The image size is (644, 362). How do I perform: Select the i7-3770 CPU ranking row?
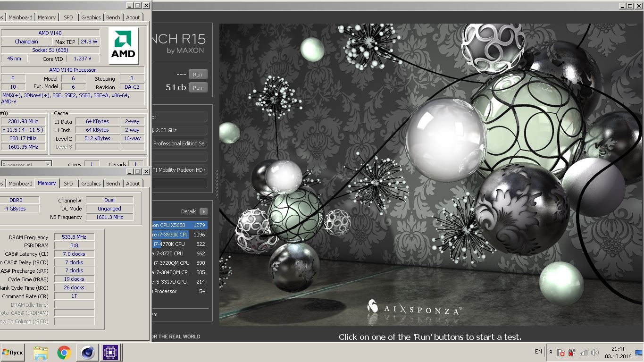pos(180,253)
